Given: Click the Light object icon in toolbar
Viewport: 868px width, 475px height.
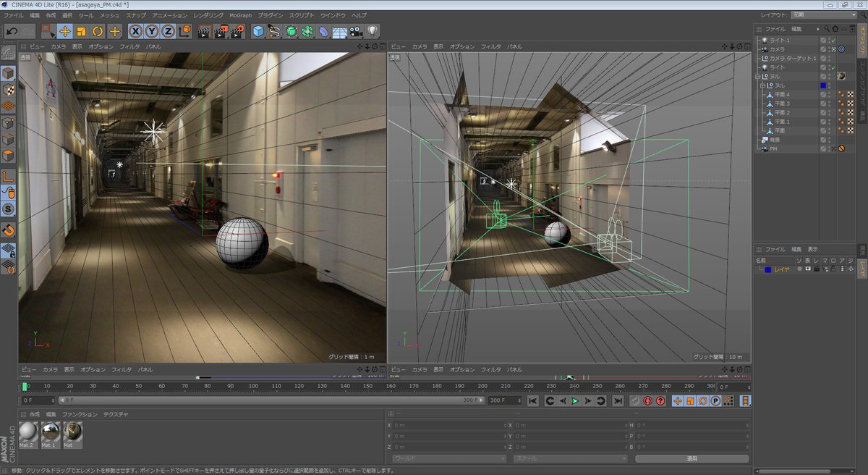Looking at the screenshot, I should point(373,31).
